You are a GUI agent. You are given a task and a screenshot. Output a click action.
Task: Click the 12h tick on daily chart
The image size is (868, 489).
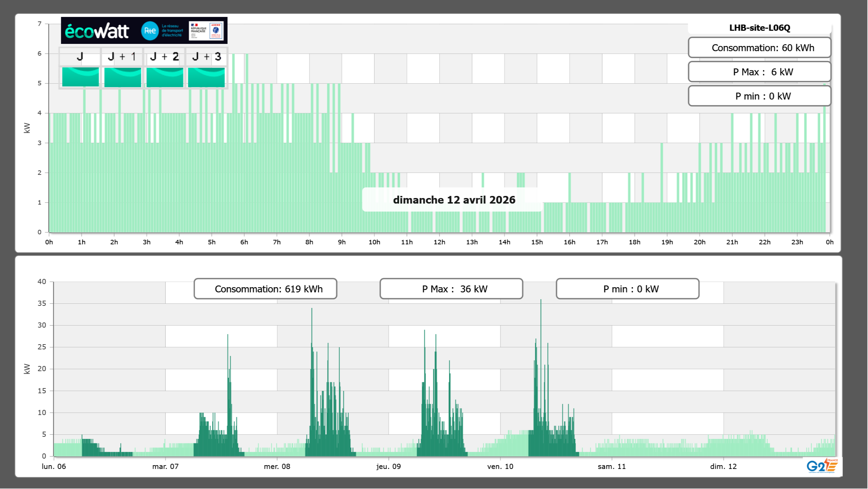(x=439, y=242)
